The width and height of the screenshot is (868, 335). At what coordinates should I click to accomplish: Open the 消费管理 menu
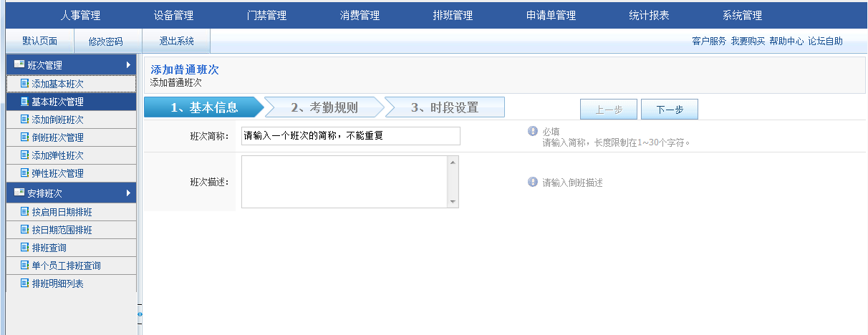360,16
